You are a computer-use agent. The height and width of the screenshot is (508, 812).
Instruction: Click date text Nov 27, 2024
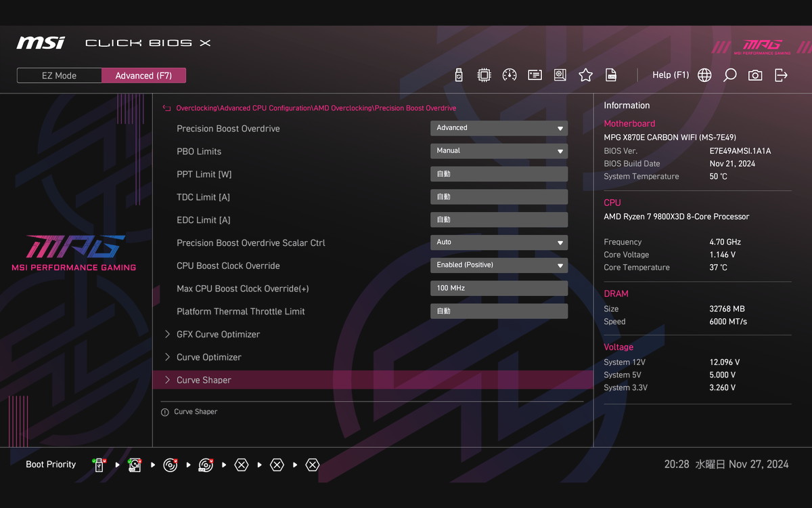tap(759, 465)
